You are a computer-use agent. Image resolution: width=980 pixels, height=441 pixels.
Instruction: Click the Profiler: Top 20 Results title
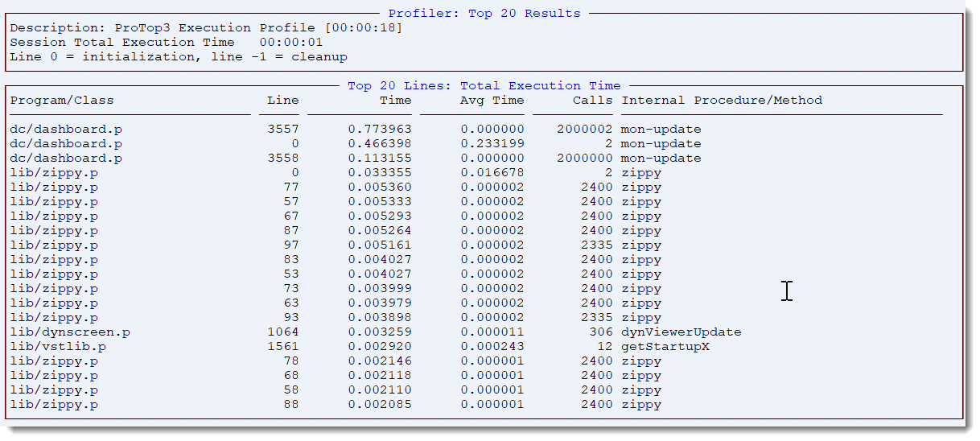484,14
